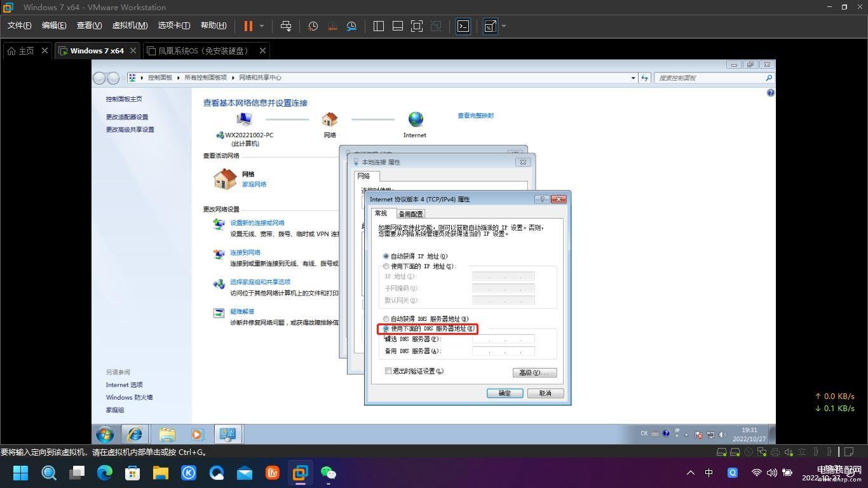Open 更改适配器设置 link

127,117
